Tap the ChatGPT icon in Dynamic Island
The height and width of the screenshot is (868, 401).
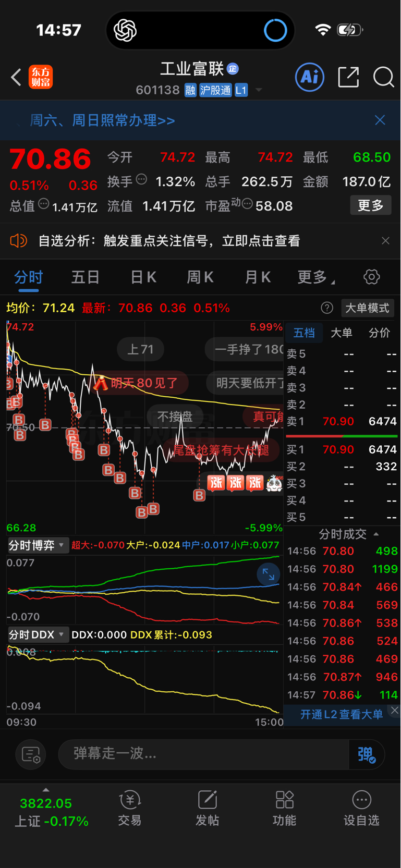[125, 30]
